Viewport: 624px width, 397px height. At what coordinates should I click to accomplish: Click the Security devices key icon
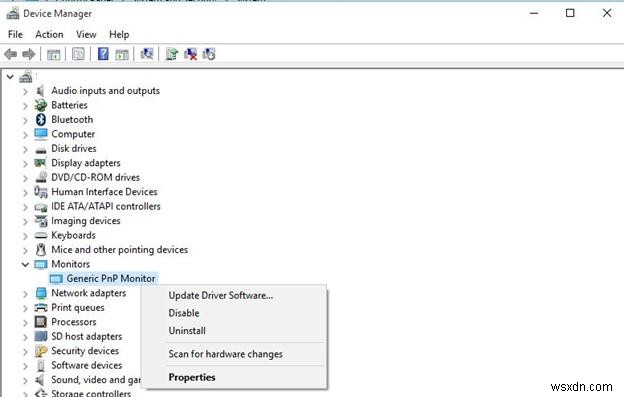(x=41, y=351)
